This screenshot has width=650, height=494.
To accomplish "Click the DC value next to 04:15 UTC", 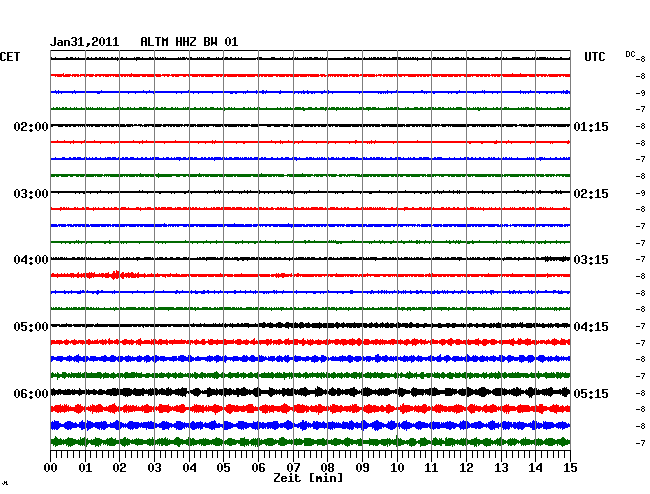I will 640,327.
